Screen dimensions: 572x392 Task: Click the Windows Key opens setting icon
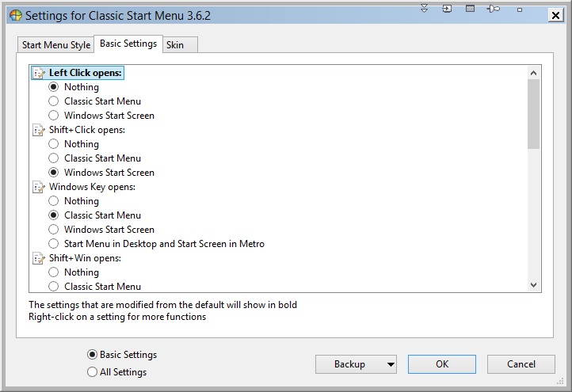39,187
